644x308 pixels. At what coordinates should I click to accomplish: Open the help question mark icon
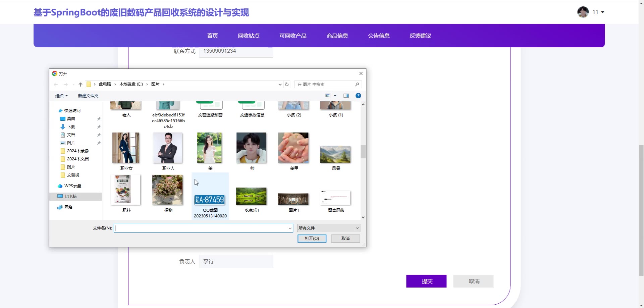click(358, 96)
